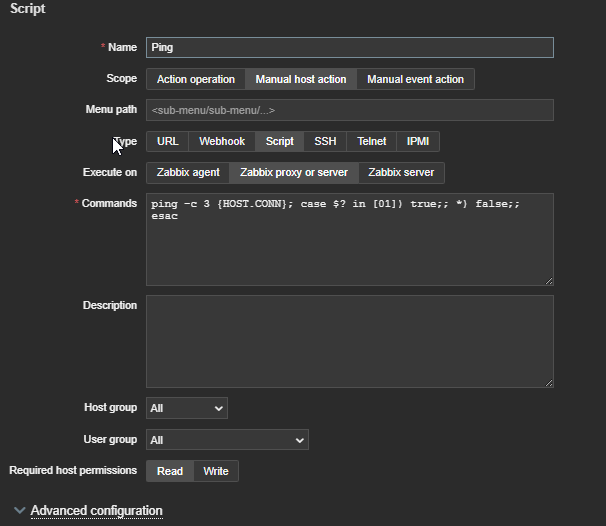Set Execute on to Zabbix server
Image resolution: width=606 pixels, height=526 pixels.
(x=401, y=173)
